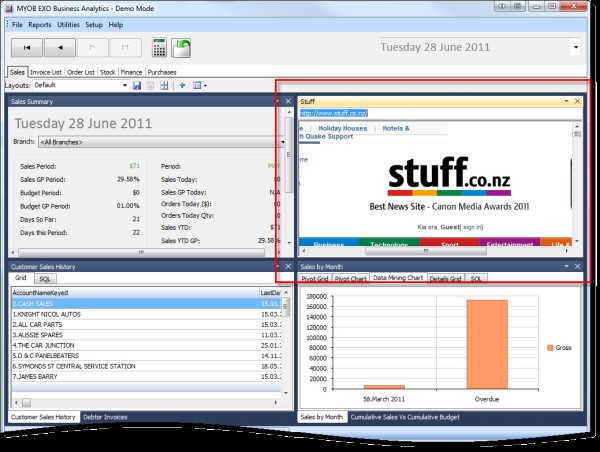Open the Setup menu
Screen dimensions: 600x452
coord(94,25)
